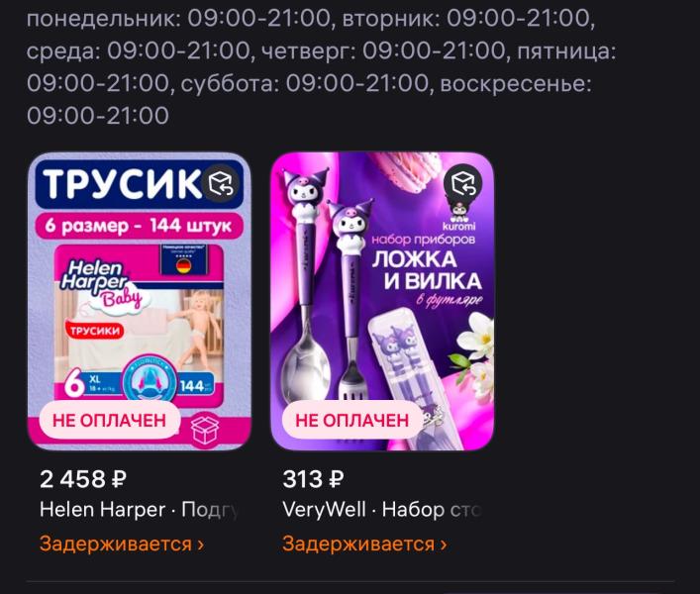Viewport: 700px width, 594px height.
Task: Tap 6 размер - 144 штук label
Action: click(139, 226)
